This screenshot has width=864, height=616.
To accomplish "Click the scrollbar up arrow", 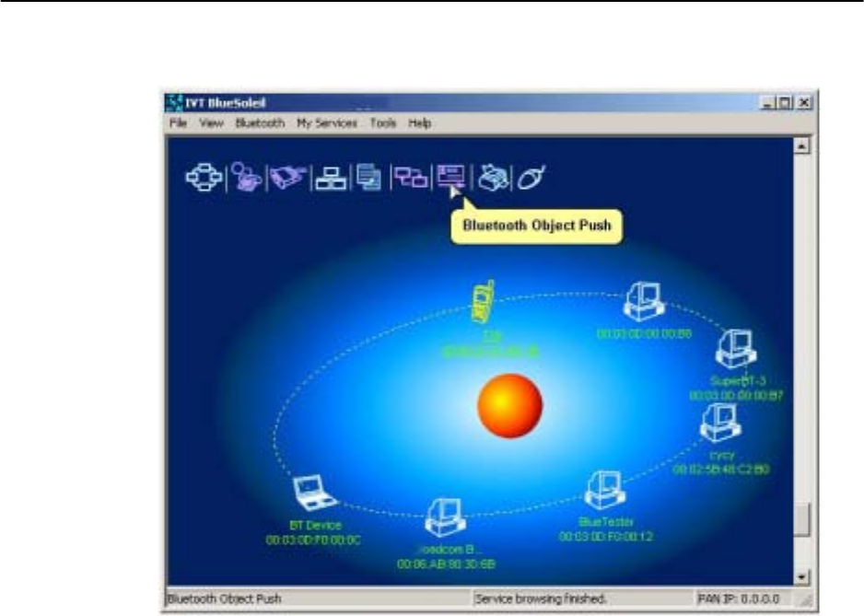I will click(x=801, y=146).
